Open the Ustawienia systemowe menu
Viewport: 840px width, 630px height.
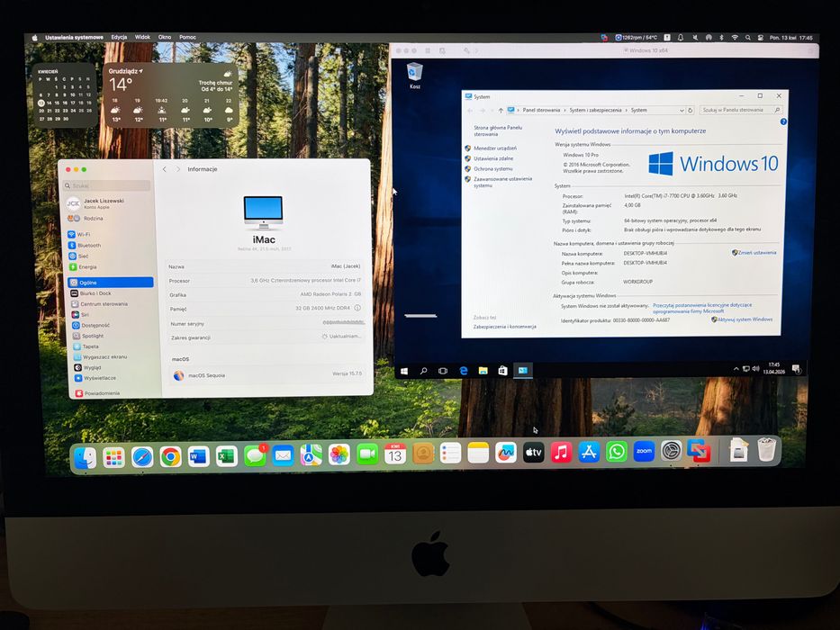[x=74, y=38]
